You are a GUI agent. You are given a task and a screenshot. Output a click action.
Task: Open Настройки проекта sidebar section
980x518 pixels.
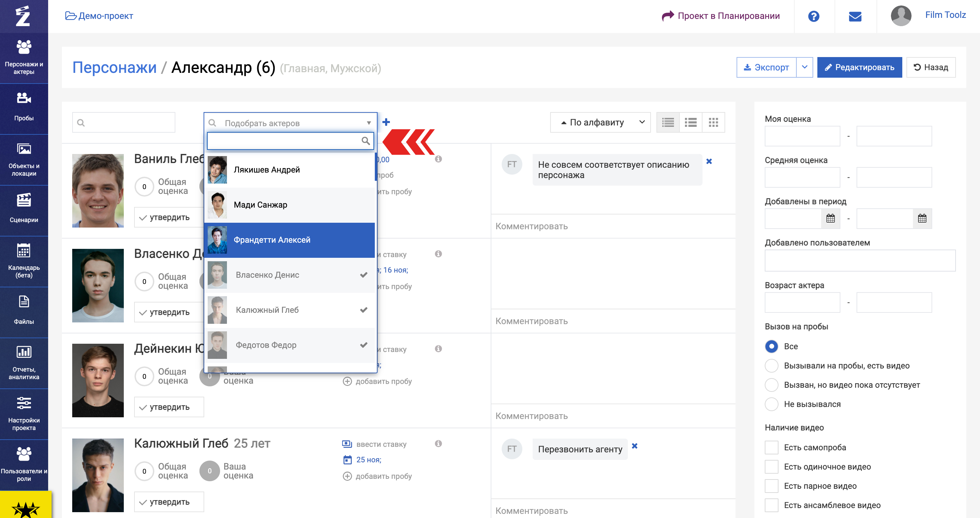[x=24, y=415]
